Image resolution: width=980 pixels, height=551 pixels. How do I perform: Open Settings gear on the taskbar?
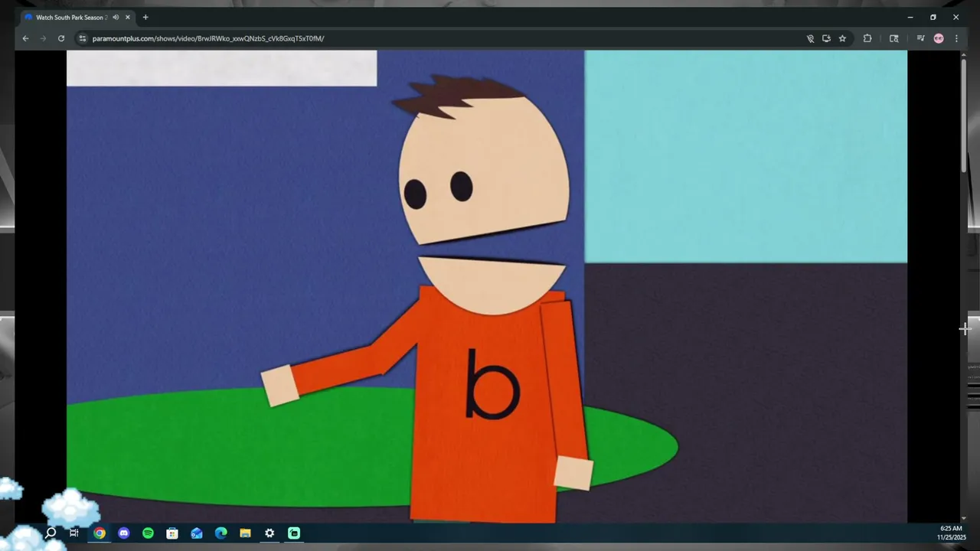click(269, 533)
